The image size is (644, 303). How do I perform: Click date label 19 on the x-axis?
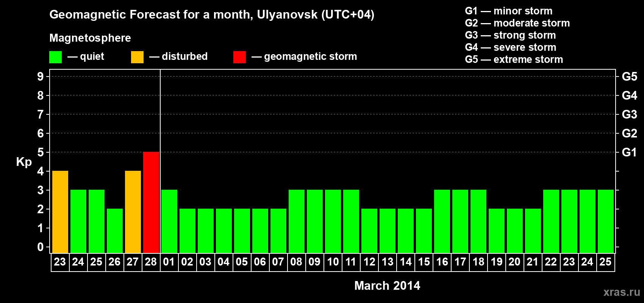coord(496,262)
